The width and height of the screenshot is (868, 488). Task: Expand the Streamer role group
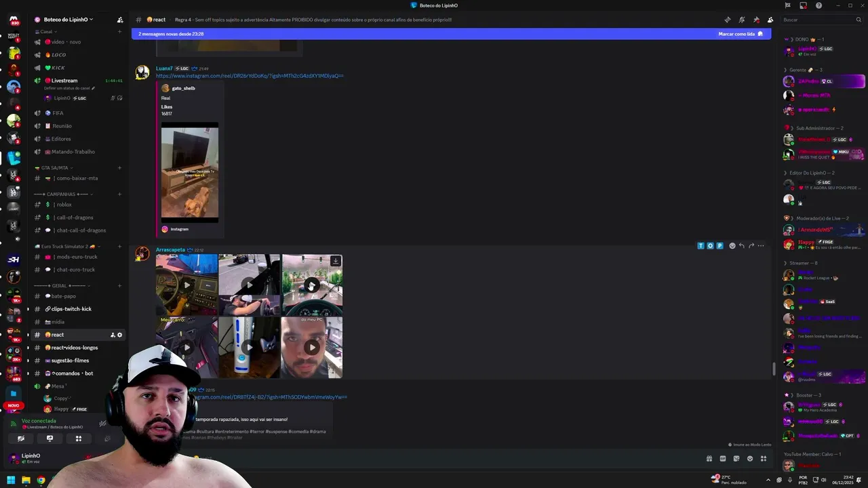(x=801, y=263)
